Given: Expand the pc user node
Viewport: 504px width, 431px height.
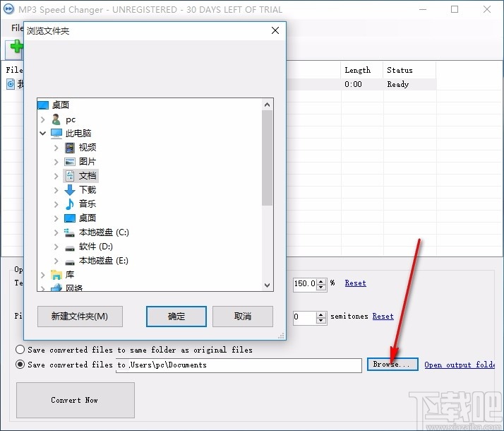Looking at the screenshot, I should click(43, 119).
